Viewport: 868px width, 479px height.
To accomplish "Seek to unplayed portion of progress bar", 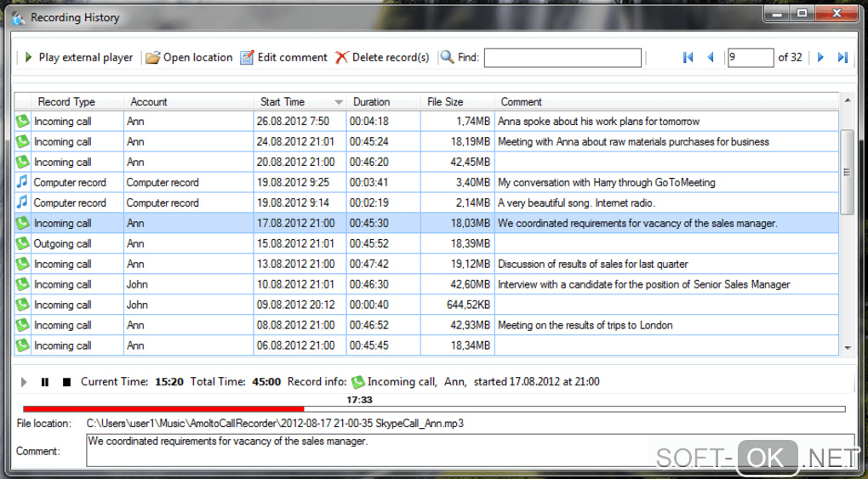I will click(x=574, y=409).
